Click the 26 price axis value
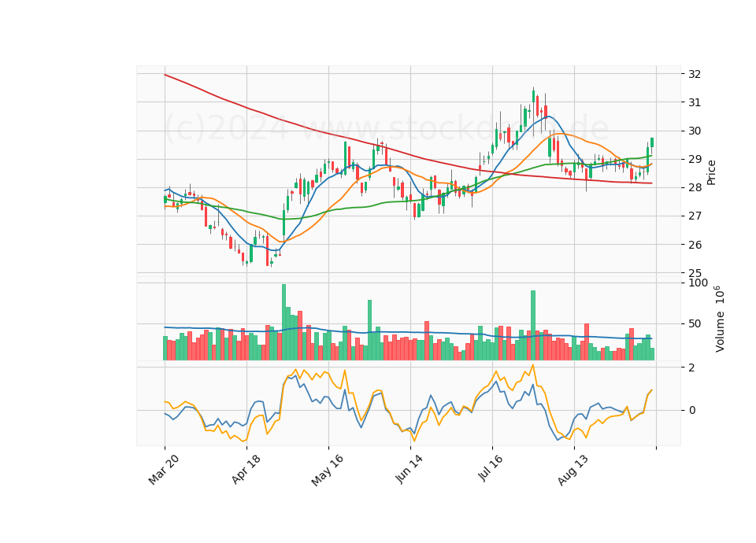This screenshot has width=756, height=543. click(x=695, y=245)
